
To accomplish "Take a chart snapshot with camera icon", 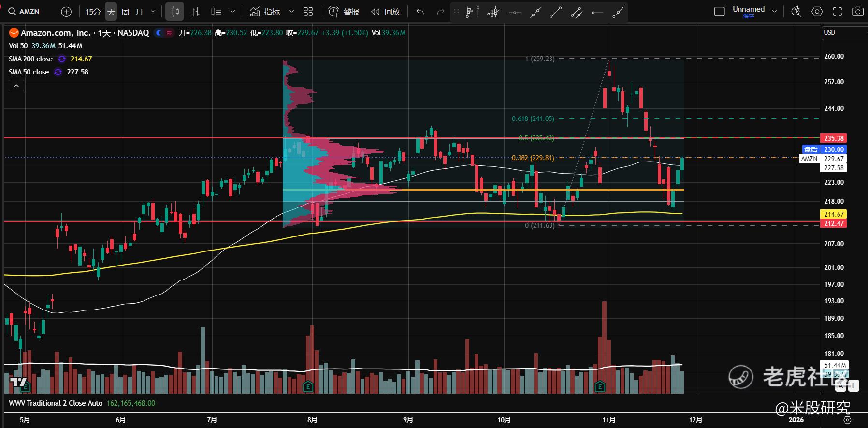I will [858, 12].
